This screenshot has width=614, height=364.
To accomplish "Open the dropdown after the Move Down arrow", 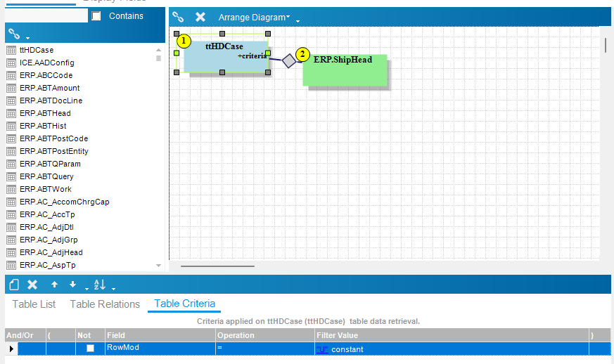I will click(x=87, y=289).
